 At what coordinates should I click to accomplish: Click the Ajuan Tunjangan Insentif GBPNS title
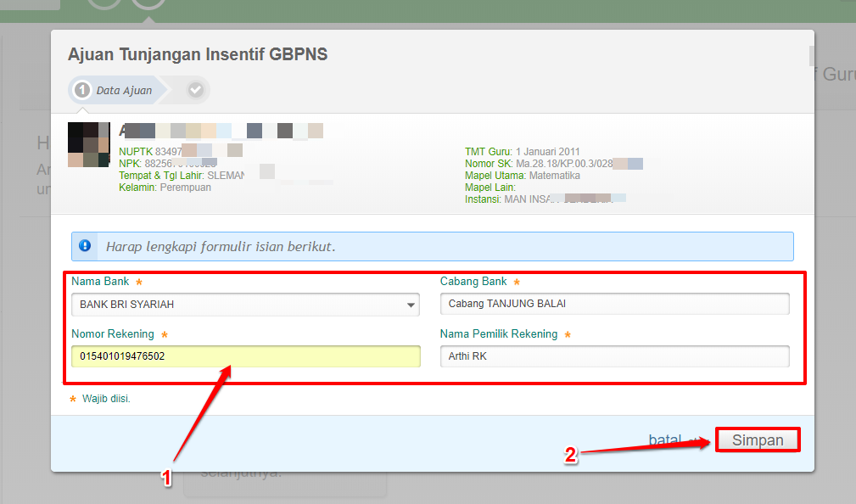coord(198,54)
